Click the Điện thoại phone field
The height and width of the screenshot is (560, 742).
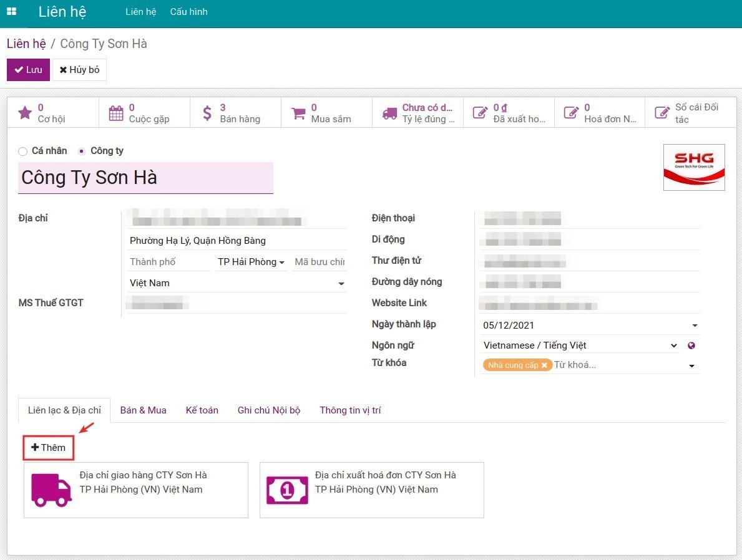[x=590, y=218]
